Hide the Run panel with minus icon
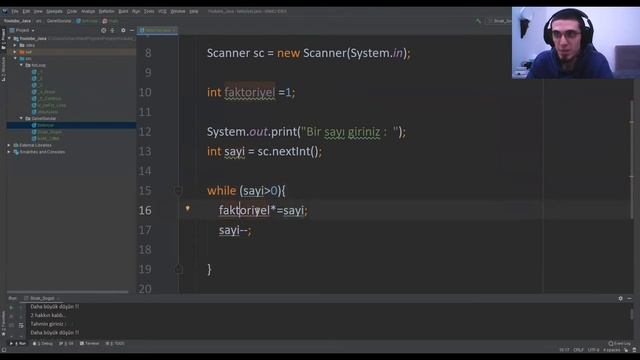This screenshot has width=640, height=360. [629, 298]
